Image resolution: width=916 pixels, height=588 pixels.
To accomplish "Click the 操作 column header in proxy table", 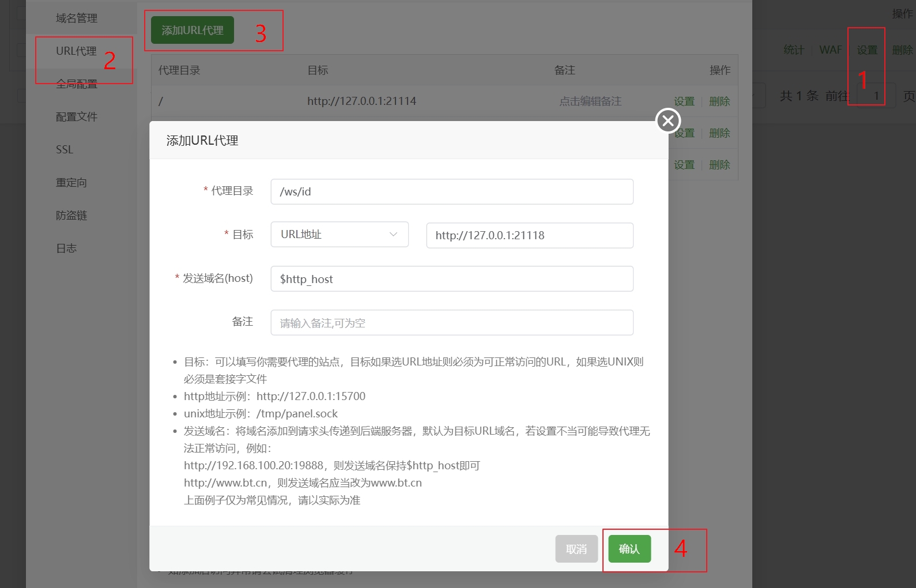I will [720, 70].
